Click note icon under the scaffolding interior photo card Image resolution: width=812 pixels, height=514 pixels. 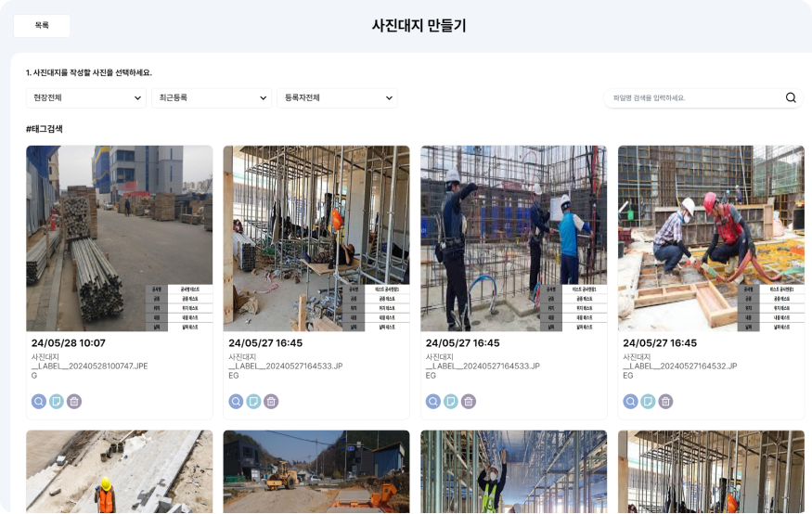[253, 401]
